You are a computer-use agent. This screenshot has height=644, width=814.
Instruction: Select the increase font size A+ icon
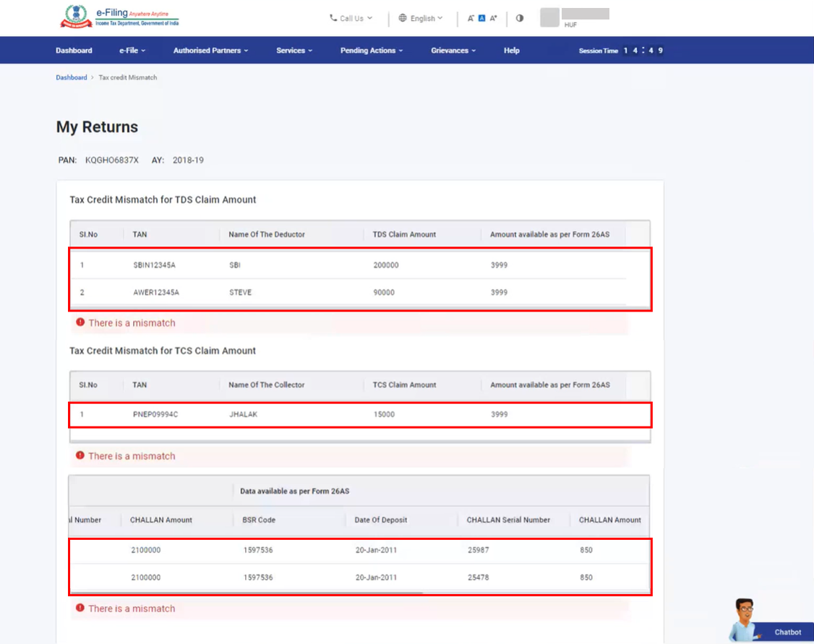(494, 17)
